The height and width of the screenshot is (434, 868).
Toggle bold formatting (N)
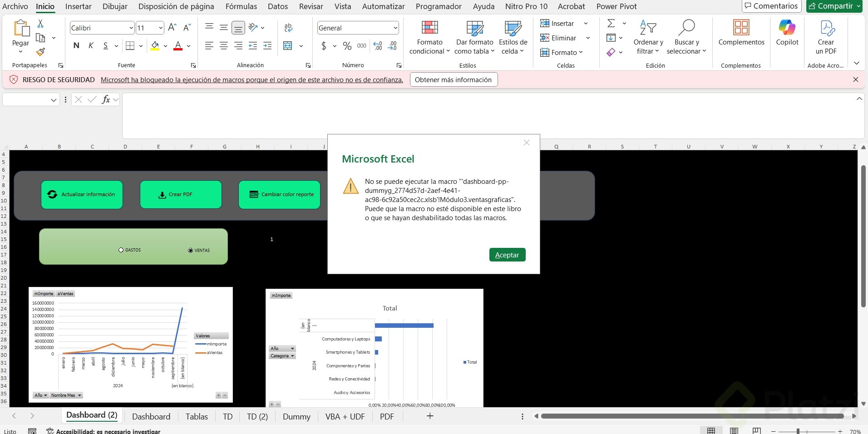[76, 45]
